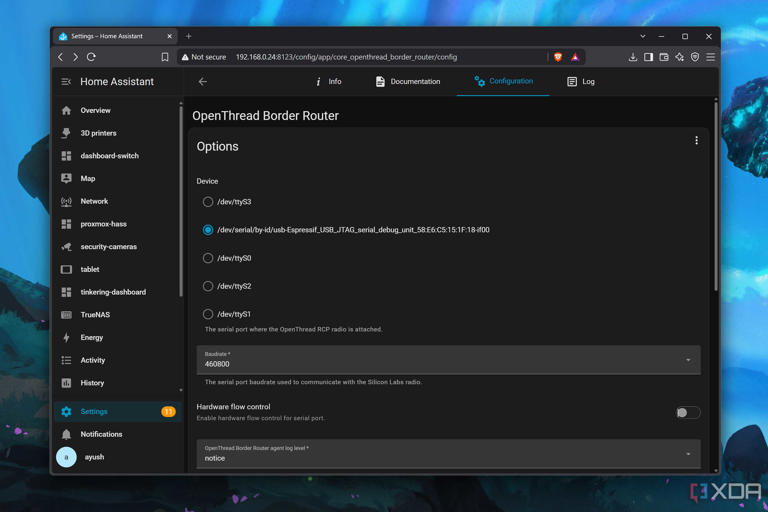Select the /dev/ttyS1 device radio button
This screenshot has height=512, width=768.
coord(208,314)
